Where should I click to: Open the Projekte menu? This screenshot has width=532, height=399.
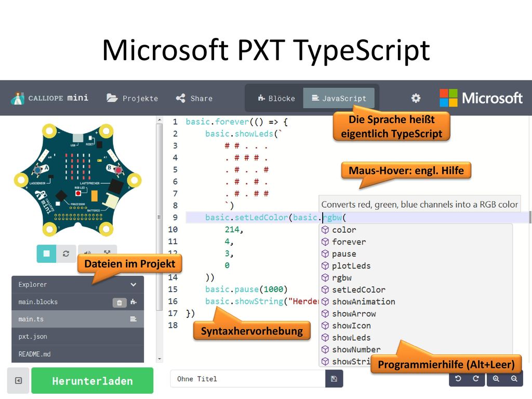click(132, 98)
